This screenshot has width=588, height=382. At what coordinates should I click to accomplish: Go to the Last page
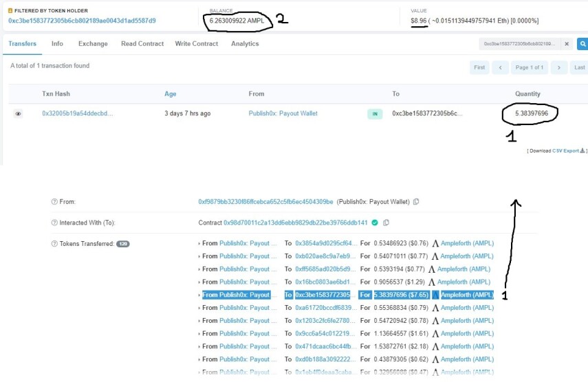coord(579,67)
